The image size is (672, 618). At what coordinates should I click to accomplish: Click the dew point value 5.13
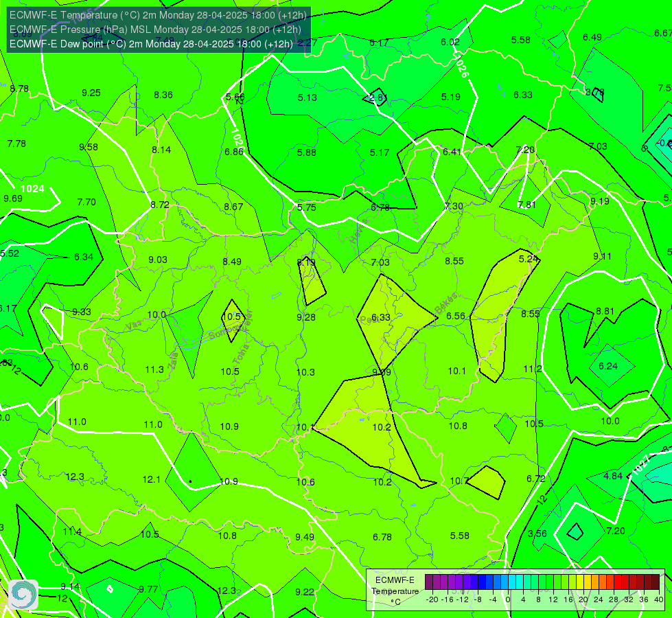click(x=308, y=98)
